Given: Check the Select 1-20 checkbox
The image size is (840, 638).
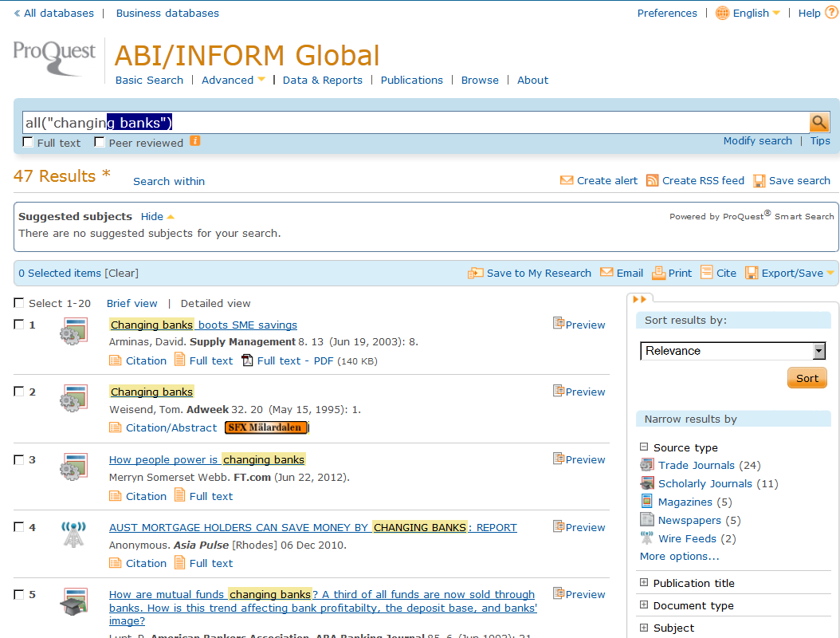Looking at the screenshot, I should [19, 303].
